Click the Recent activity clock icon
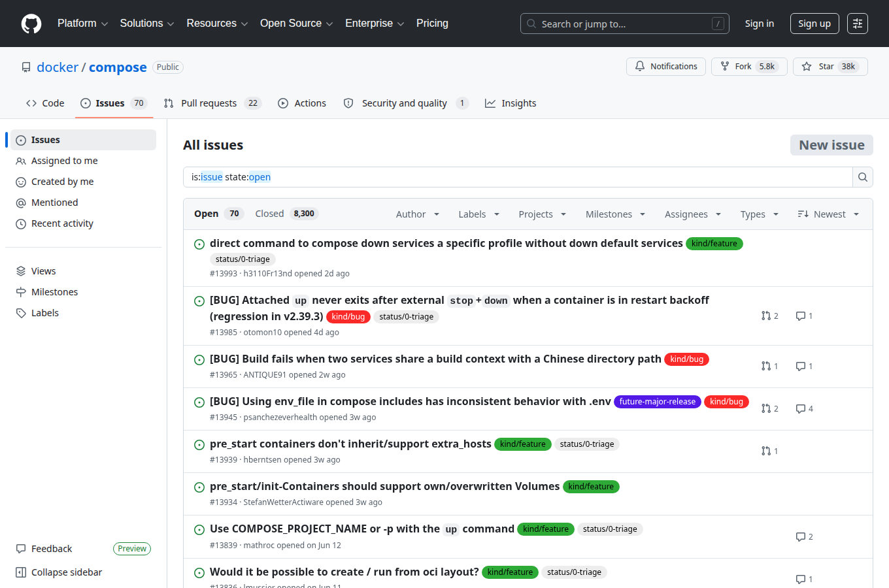The height and width of the screenshot is (588, 889). pos(21,223)
